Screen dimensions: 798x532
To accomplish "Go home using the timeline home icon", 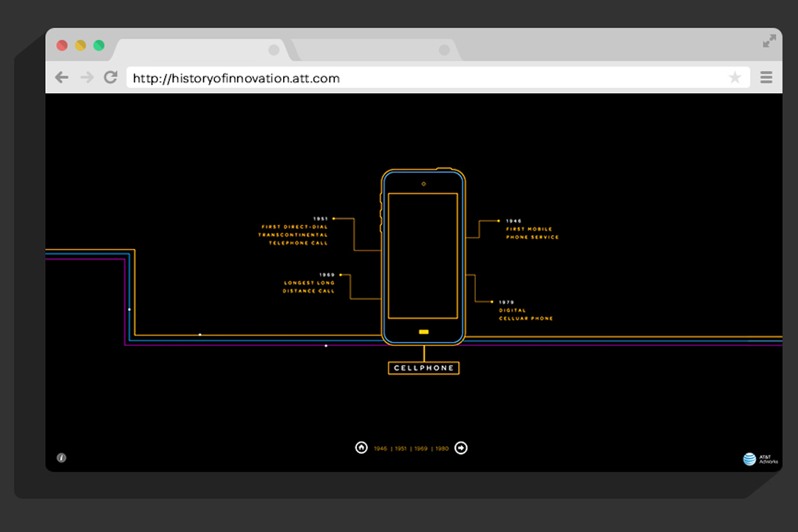I will click(361, 448).
